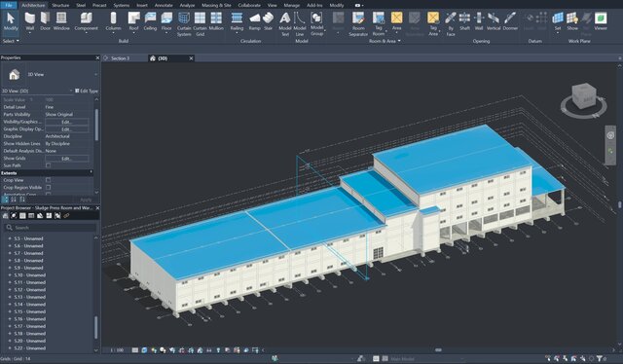Click the Apply button in Properties
The image size is (623, 364).
[x=86, y=200]
